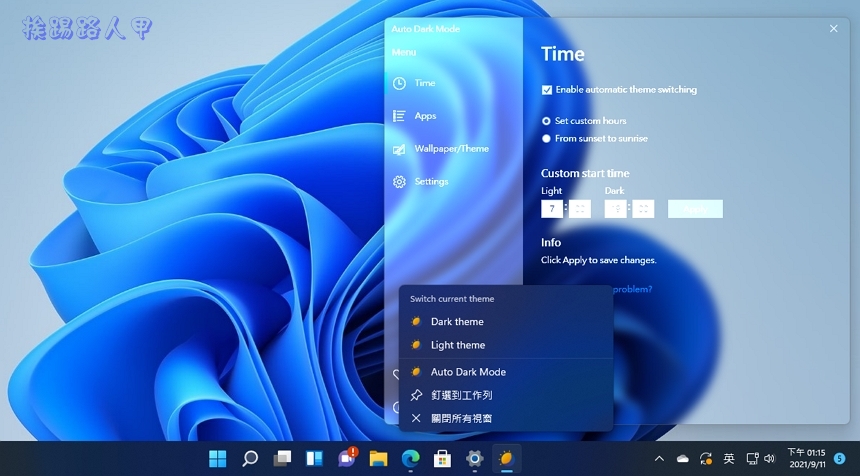This screenshot has height=476, width=860.
Task: Click the Time page heading
Action: pyautogui.click(x=563, y=54)
